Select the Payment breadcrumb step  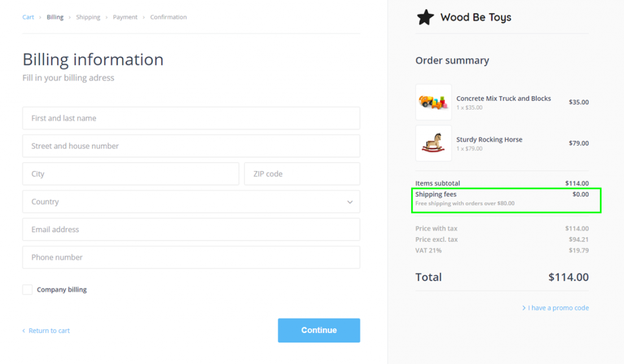pos(125,17)
